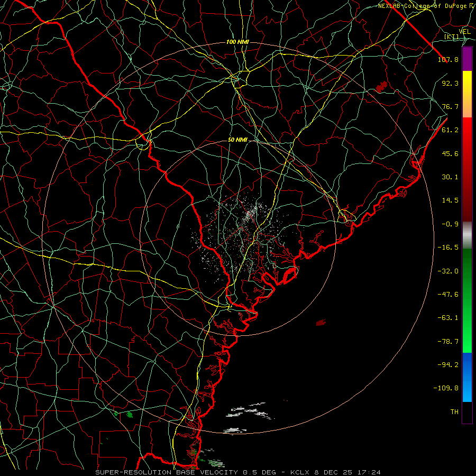Click the green echo patch inland southwest
Viewport: 476px width, 476px height.
click(x=130, y=414)
